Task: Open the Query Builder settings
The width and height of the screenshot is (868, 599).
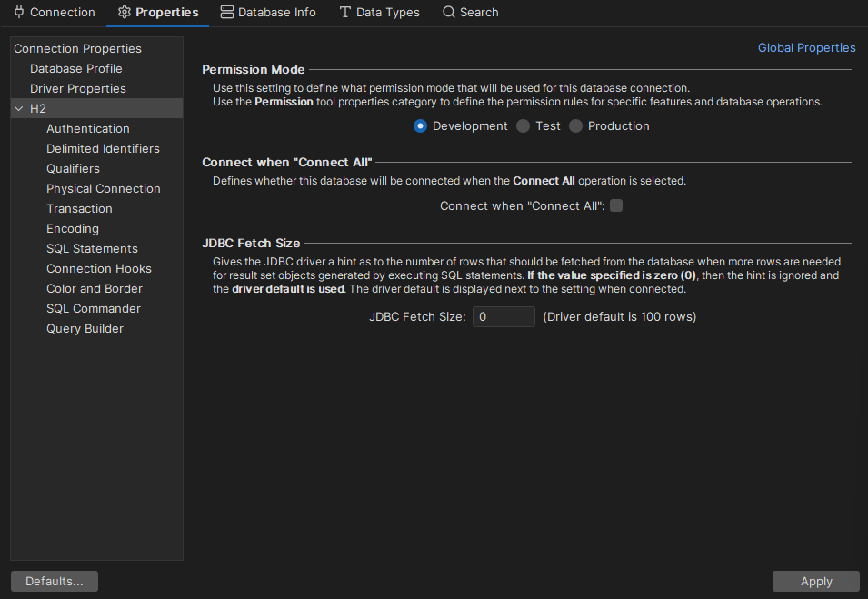Action: [x=85, y=328]
